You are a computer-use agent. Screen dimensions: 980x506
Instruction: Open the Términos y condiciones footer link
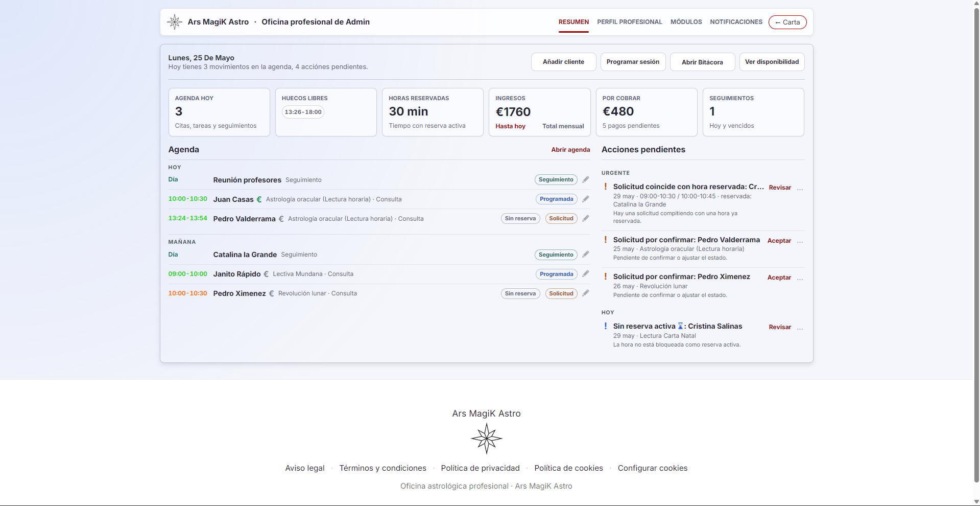pos(383,468)
